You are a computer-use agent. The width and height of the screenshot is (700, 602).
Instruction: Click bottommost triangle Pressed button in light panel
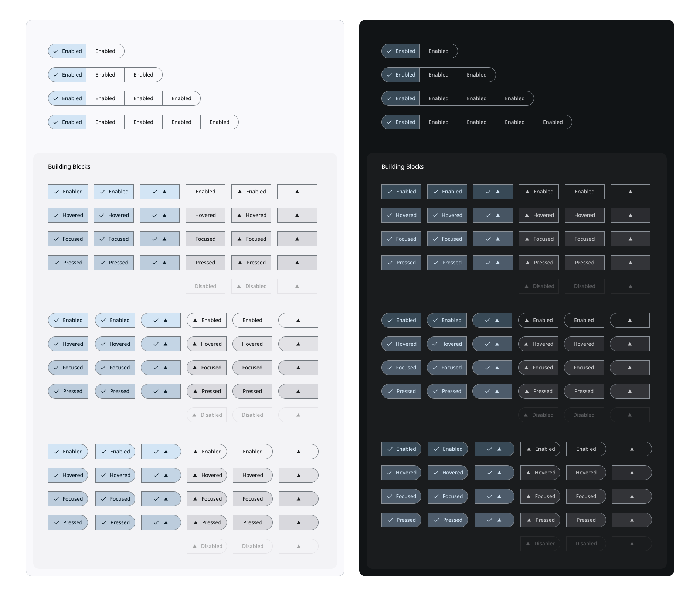[x=207, y=522]
